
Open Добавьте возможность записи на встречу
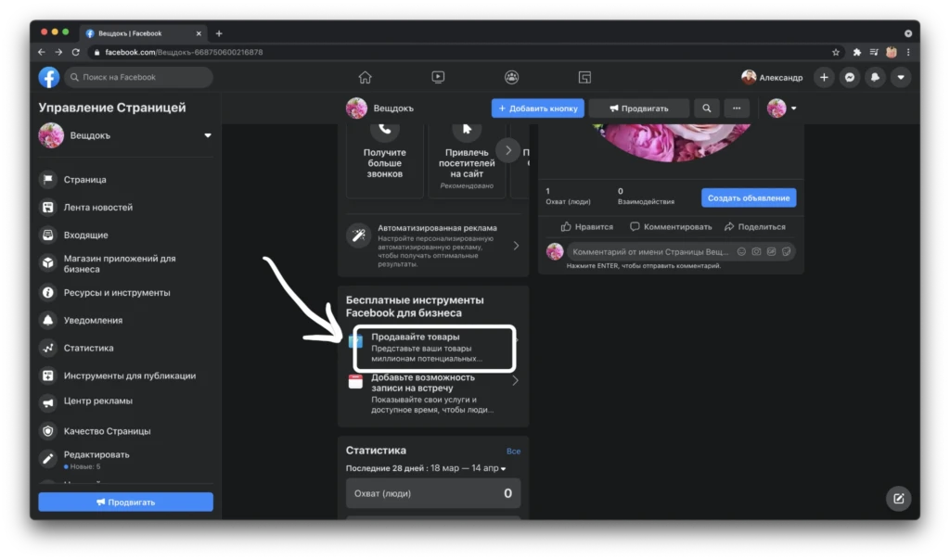(434, 393)
